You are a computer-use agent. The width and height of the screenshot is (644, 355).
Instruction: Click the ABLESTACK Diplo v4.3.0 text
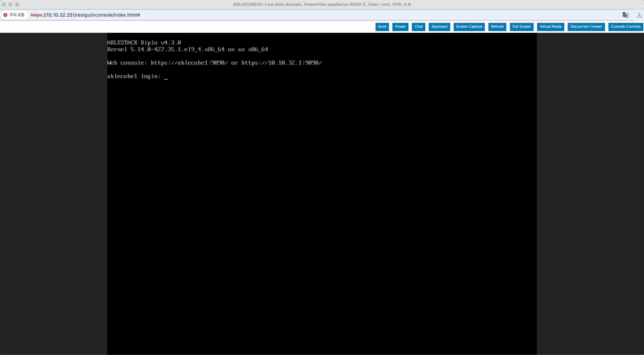[x=144, y=43]
